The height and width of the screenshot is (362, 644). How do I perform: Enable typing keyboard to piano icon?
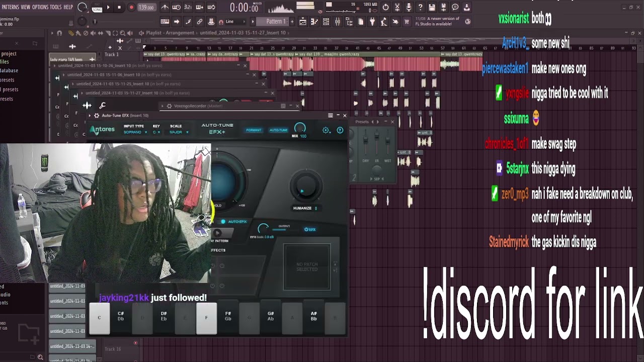[x=165, y=22]
